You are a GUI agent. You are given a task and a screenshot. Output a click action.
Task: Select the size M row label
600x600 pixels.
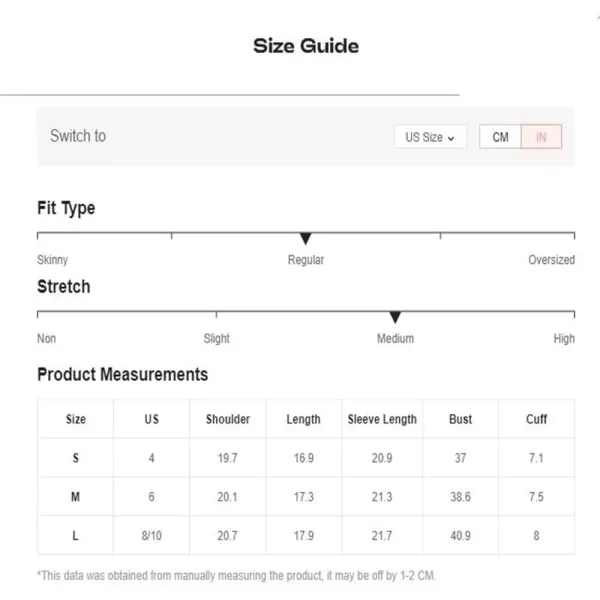point(75,497)
